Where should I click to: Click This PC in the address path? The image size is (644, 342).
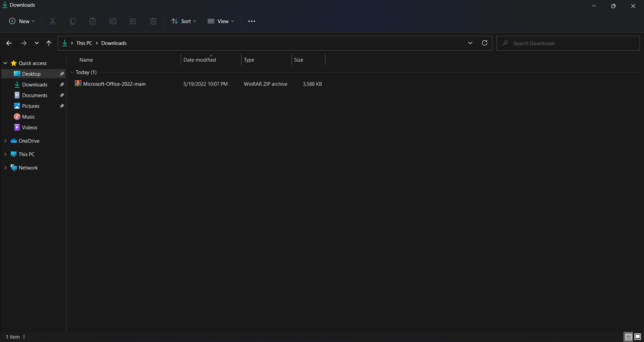point(84,43)
